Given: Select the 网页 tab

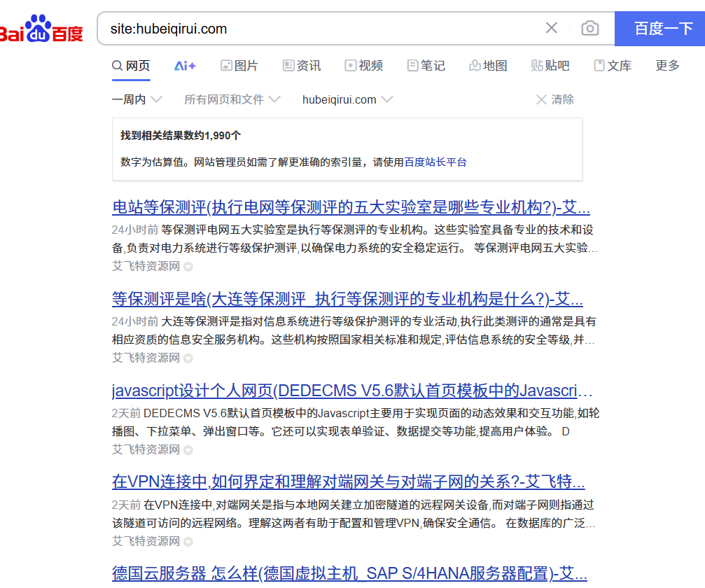Looking at the screenshot, I should 131,66.
